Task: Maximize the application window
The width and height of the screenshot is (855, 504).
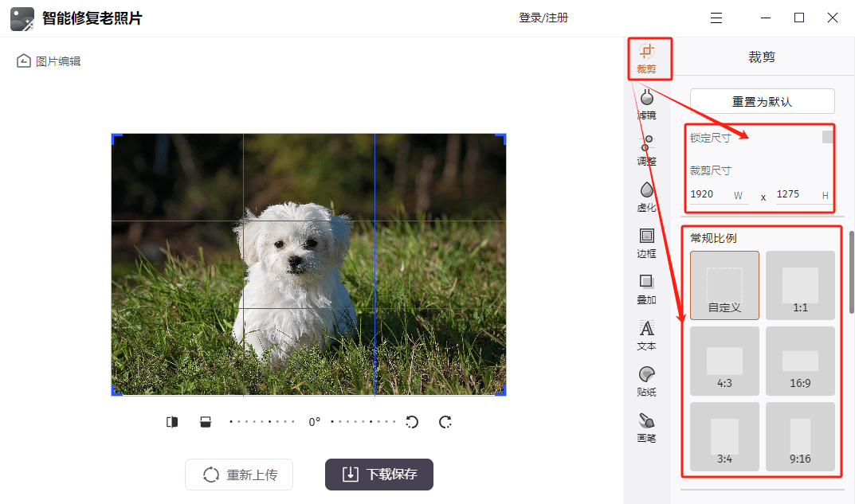Action: point(799,18)
